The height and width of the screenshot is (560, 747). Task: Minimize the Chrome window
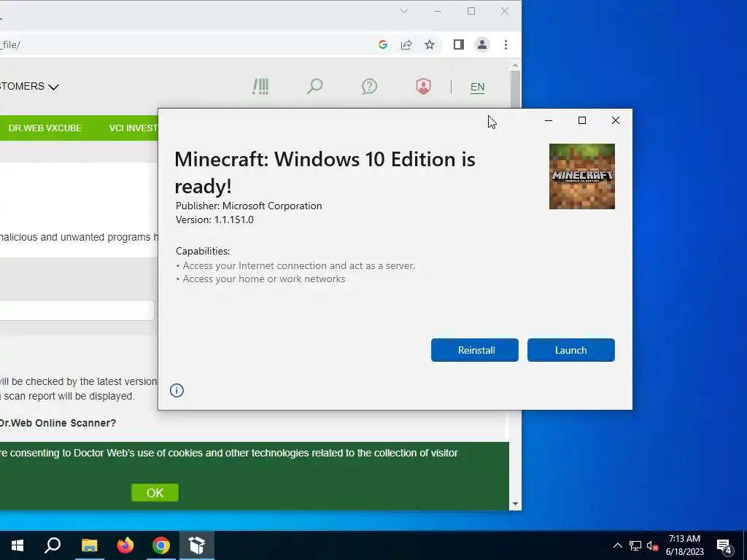[x=438, y=11]
